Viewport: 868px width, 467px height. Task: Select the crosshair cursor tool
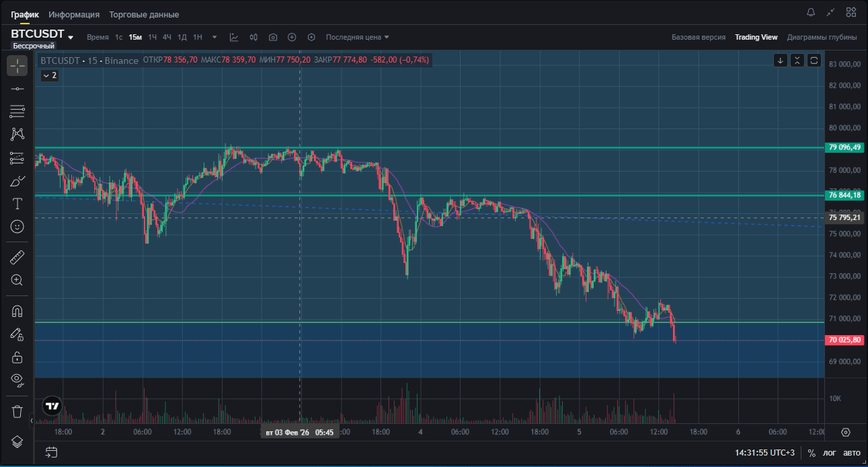pyautogui.click(x=17, y=66)
